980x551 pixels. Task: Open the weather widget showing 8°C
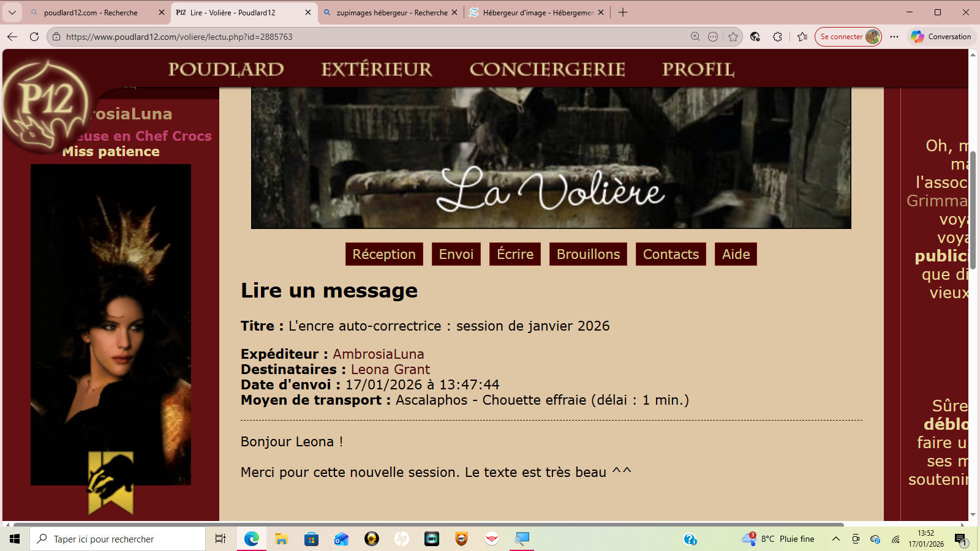tap(778, 539)
